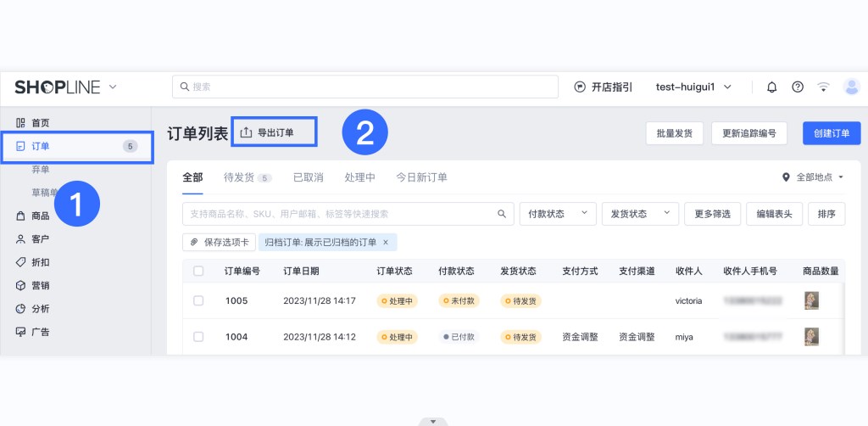
Task: Select the checkbox for order 1005
Action: point(198,300)
